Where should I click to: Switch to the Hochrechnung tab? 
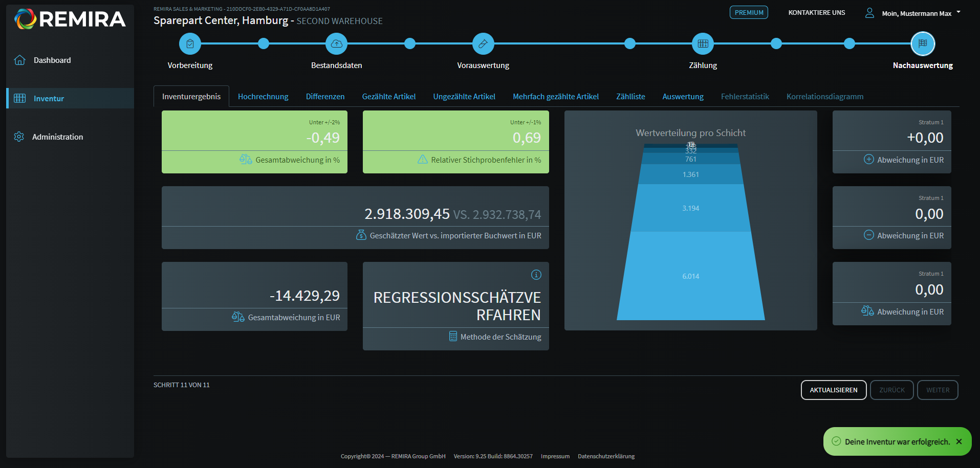click(263, 97)
